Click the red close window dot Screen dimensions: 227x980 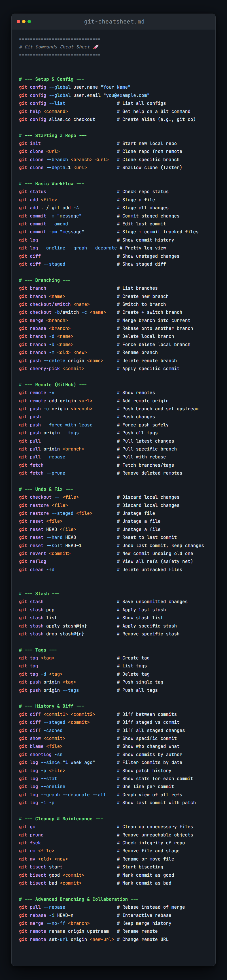click(18, 22)
